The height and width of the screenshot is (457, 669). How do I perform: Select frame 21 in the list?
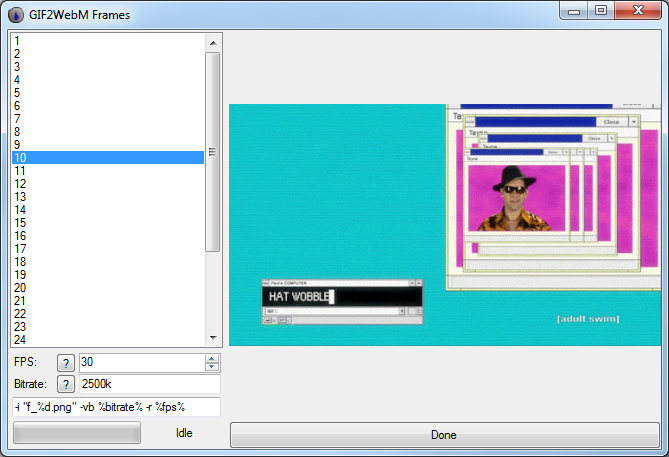pyautogui.click(x=108, y=301)
